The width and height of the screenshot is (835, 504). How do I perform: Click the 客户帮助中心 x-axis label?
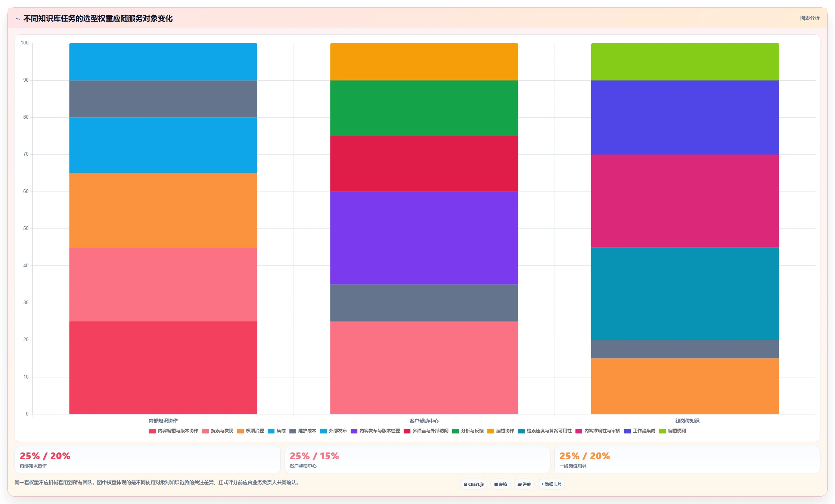(x=424, y=421)
